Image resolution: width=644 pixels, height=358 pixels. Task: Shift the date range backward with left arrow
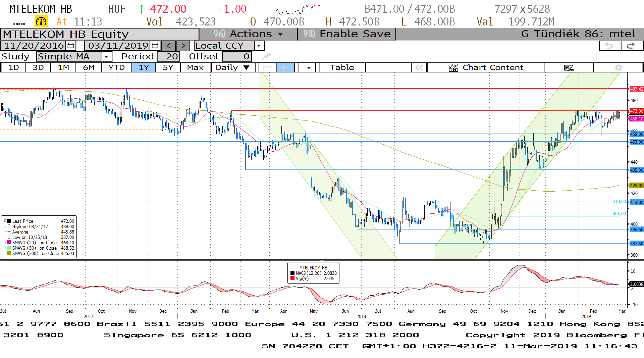click(168, 46)
